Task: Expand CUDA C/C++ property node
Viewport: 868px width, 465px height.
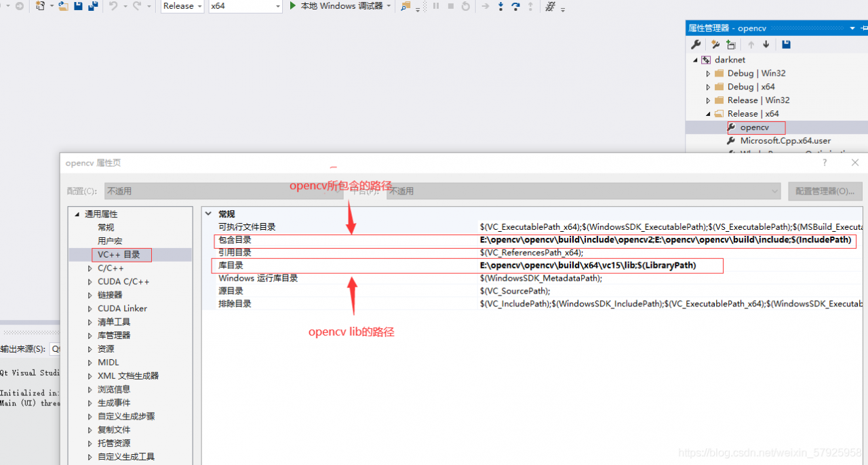Action: (x=90, y=281)
